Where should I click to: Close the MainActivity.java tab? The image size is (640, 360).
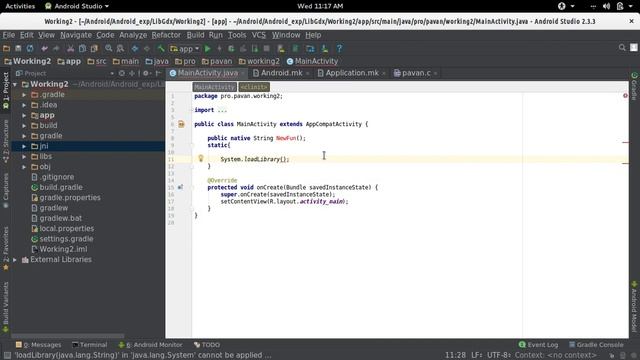243,73
